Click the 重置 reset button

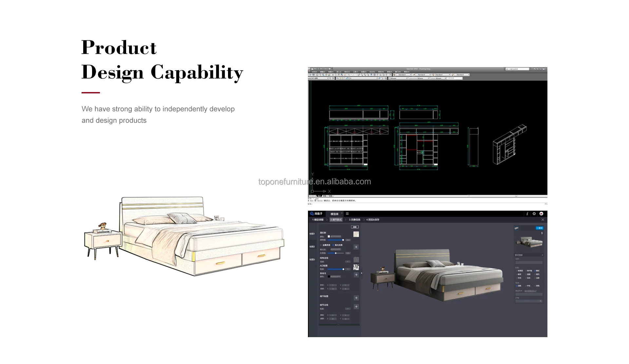click(355, 227)
